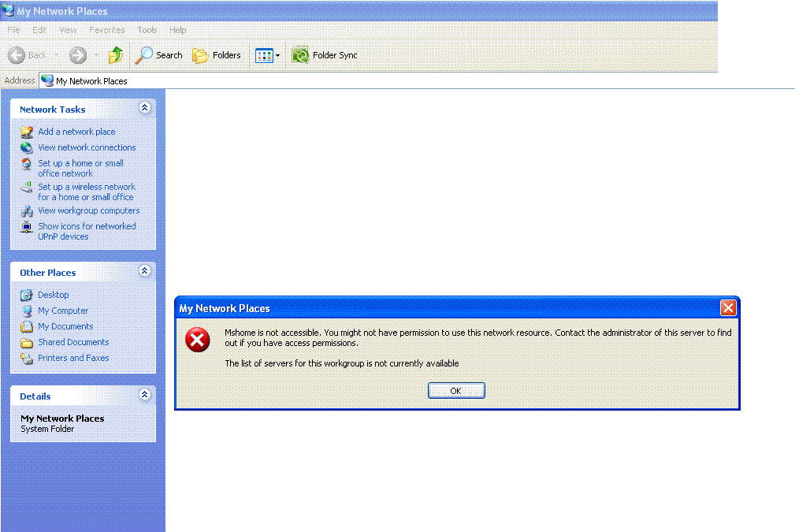The height and width of the screenshot is (532, 810).
Task: Close the My Network Places error dialog
Action: (x=728, y=308)
